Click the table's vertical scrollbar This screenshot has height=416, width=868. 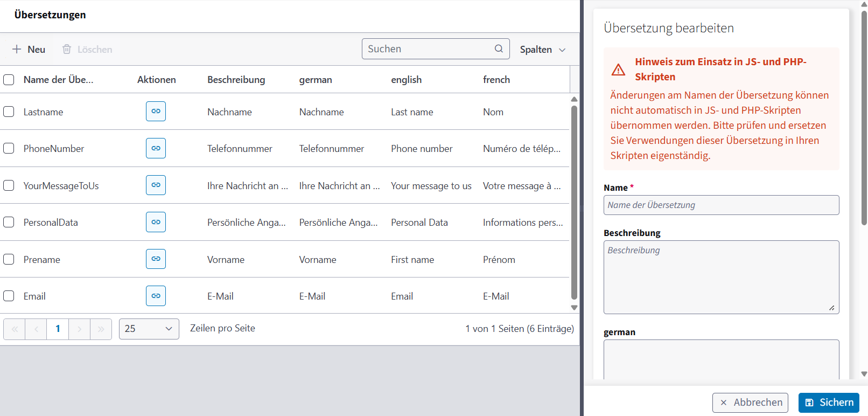coord(574,202)
